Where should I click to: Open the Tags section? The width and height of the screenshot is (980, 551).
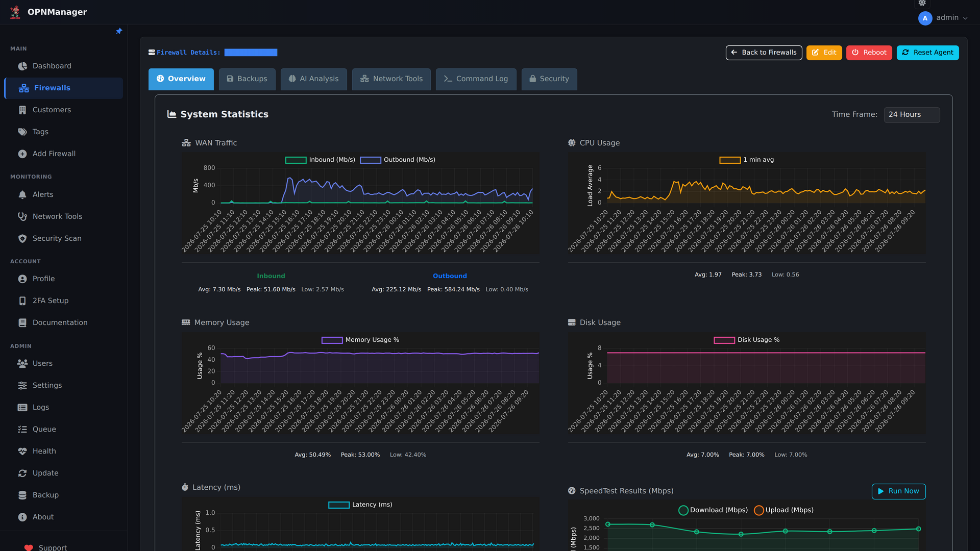pyautogui.click(x=63, y=132)
